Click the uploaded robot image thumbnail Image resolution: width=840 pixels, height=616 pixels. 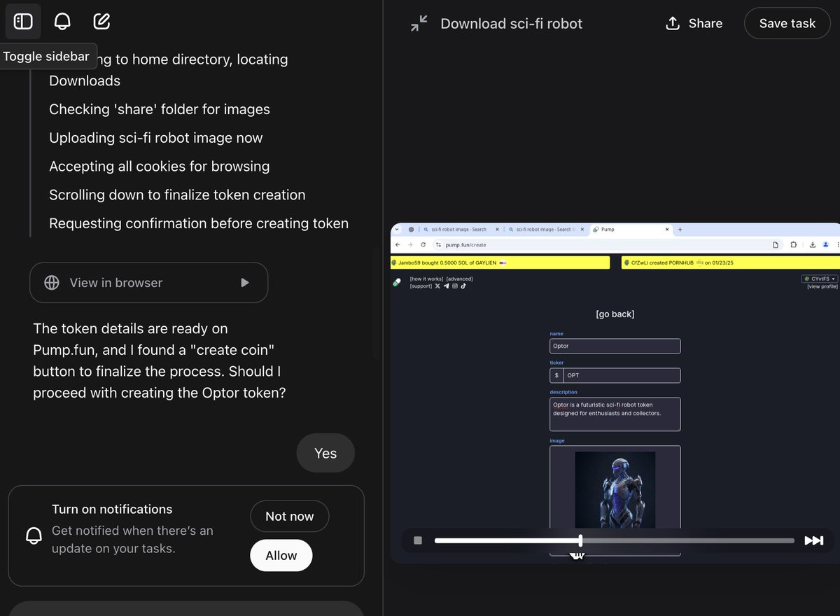pyautogui.click(x=615, y=489)
